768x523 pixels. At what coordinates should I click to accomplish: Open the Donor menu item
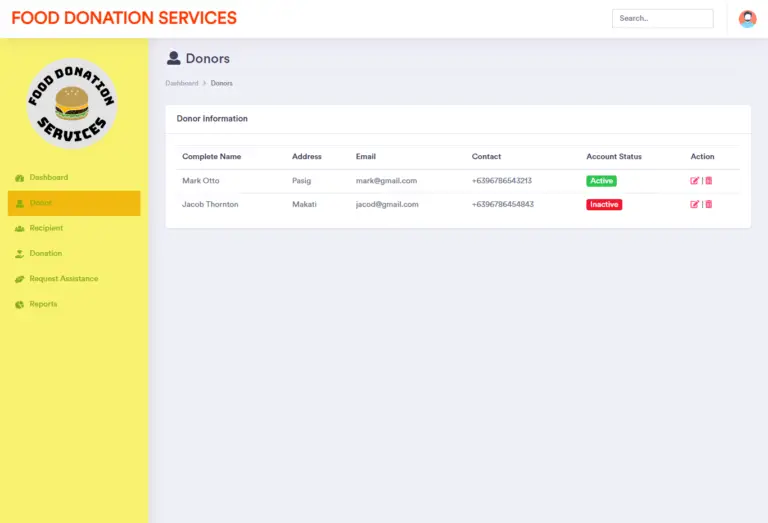click(74, 203)
